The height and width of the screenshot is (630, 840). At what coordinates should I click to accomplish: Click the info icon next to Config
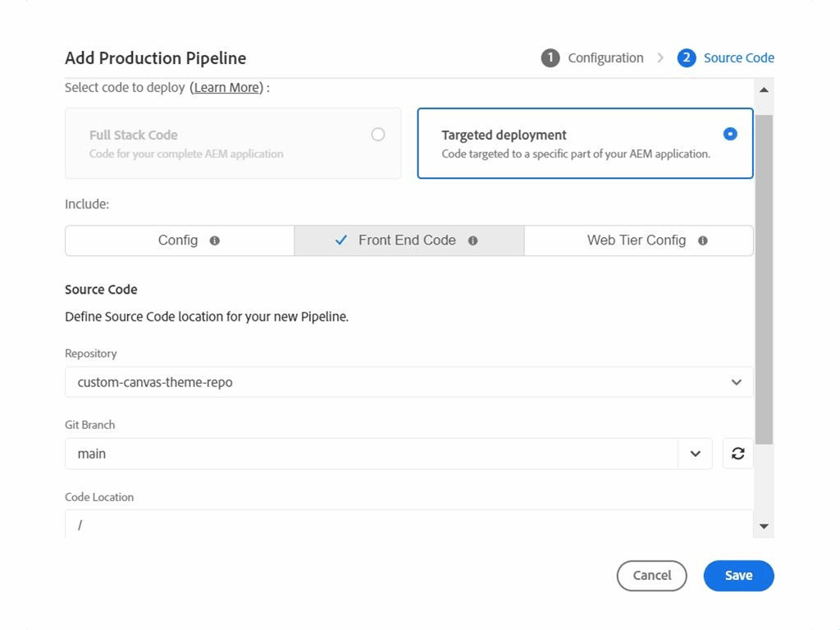click(215, 241)
